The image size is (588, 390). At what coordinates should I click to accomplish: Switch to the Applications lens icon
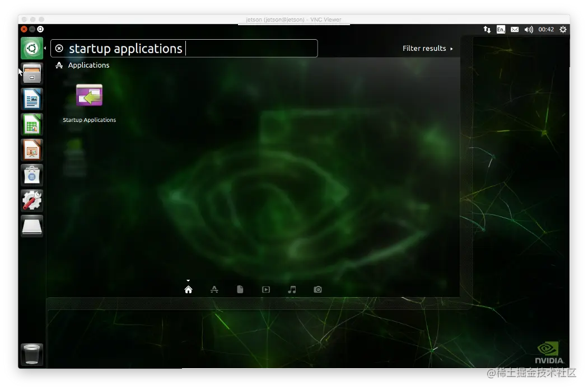214,290
